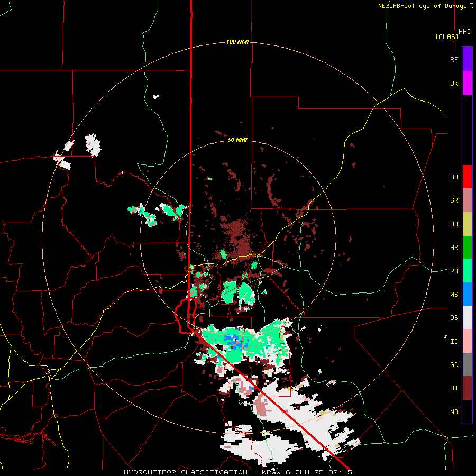Click the IC legend label text
The image size is (476, 476).
tap(454, 341)
